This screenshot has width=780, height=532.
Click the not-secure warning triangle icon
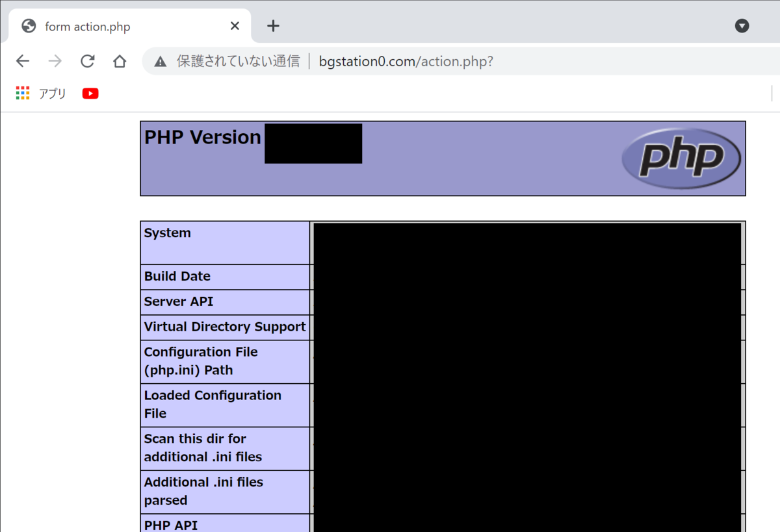(x=160, y=62)
